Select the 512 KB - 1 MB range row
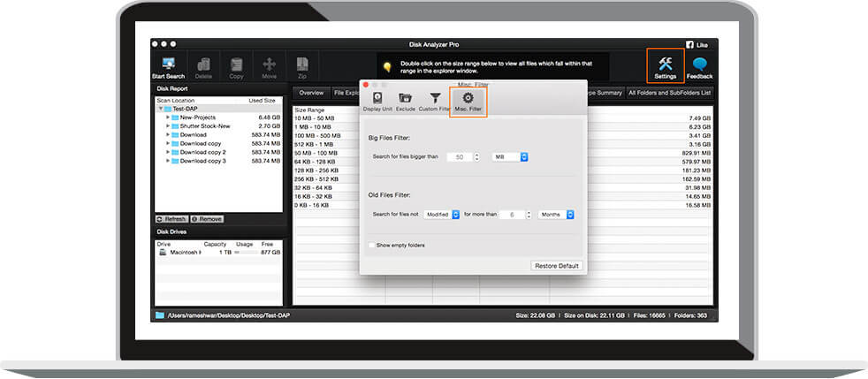This screenshot has width=868, height=379. (313, 144)
